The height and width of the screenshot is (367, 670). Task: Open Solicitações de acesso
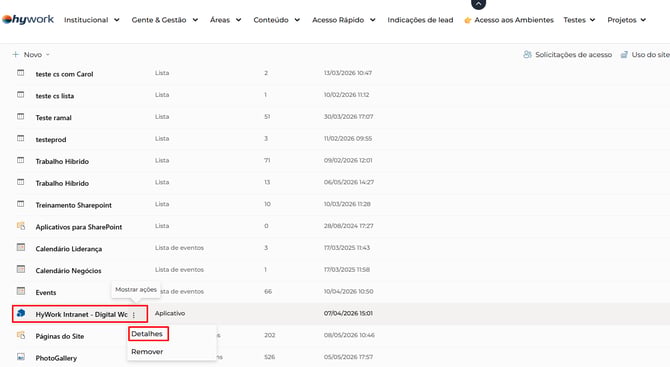coord(573,55)
